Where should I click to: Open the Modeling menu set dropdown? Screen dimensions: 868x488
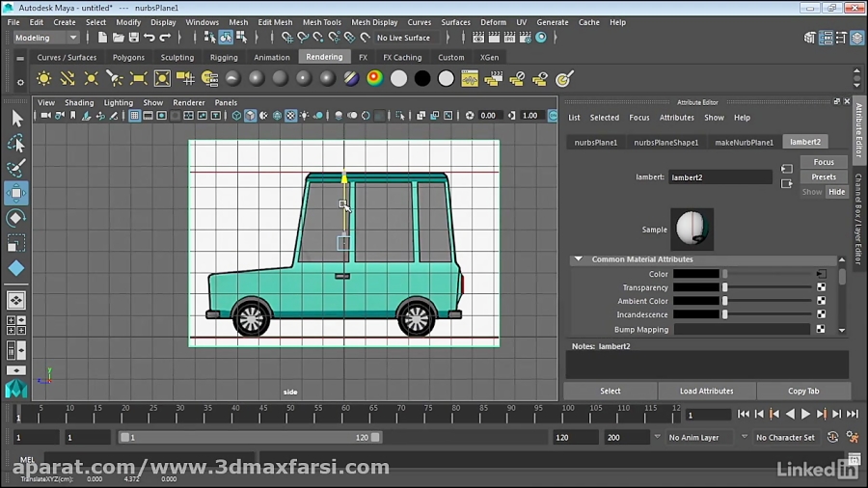pyautogui.click(x=45, y=38)
